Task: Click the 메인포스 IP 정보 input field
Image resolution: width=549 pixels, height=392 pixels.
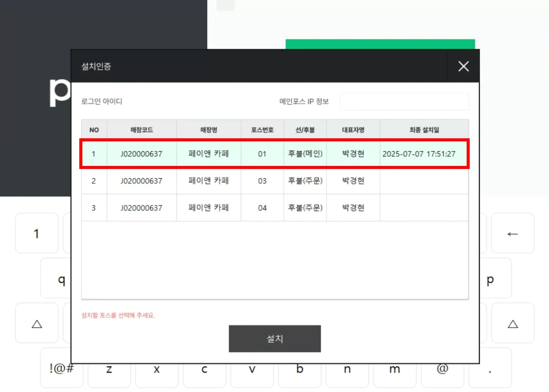Action: pyautogui.click(x=404, y=101)
